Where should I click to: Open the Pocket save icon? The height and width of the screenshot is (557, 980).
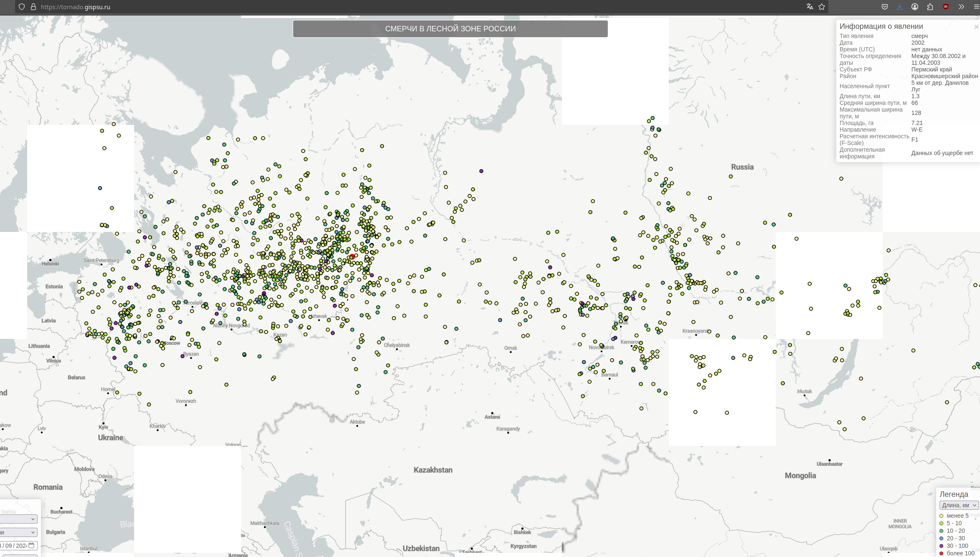(x=885, y=7)
